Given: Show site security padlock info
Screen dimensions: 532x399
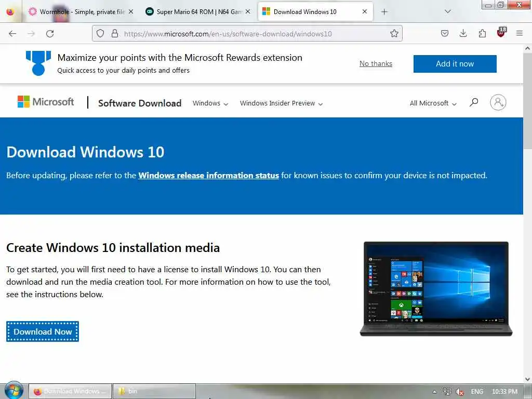Looking at the screenshot, I should point(115,33).
